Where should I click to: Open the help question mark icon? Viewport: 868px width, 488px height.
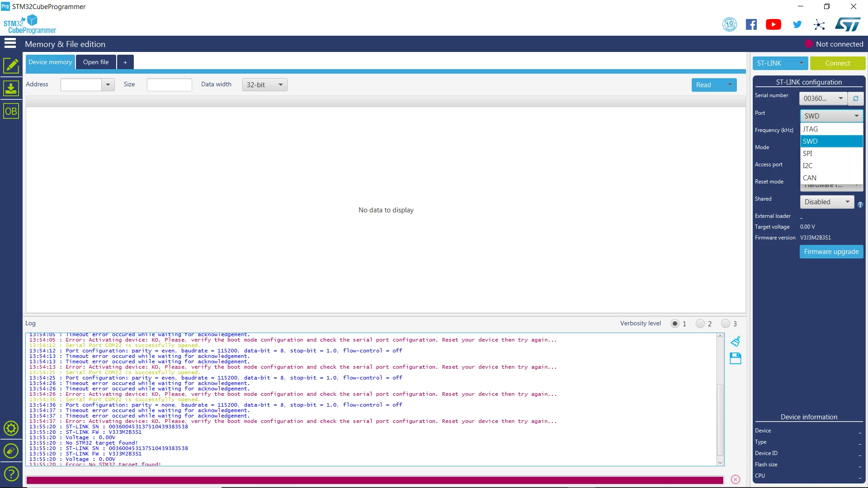[x=11, y=474]
